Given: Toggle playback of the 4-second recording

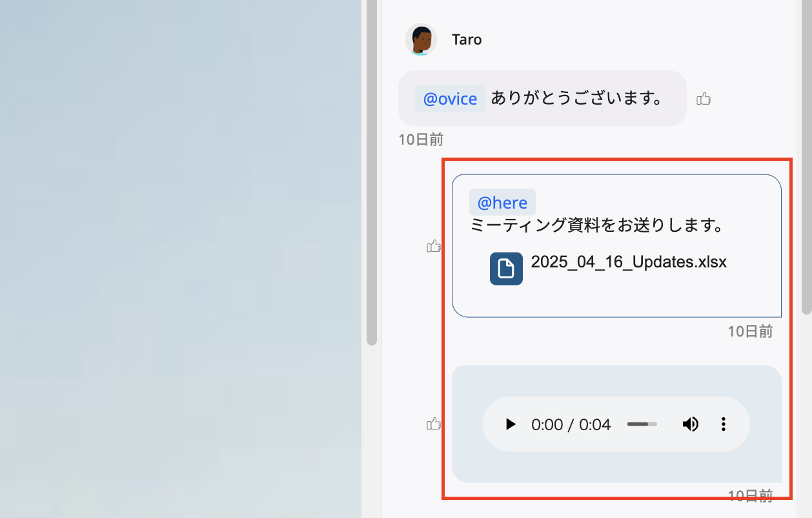Looking at the screenshot, I should click(x=511, y=424).
